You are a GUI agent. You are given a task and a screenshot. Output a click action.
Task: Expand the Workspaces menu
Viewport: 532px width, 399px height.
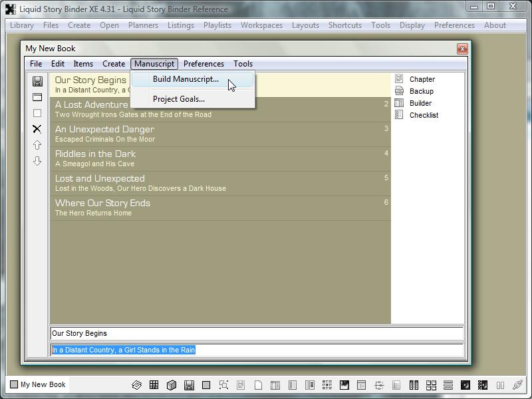[261, 25]
